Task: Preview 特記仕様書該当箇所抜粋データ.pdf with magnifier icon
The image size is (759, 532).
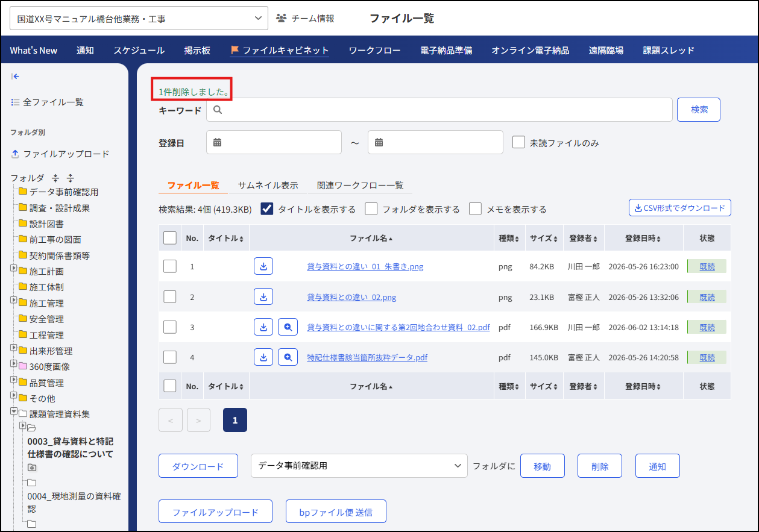Action: point(288,357)
